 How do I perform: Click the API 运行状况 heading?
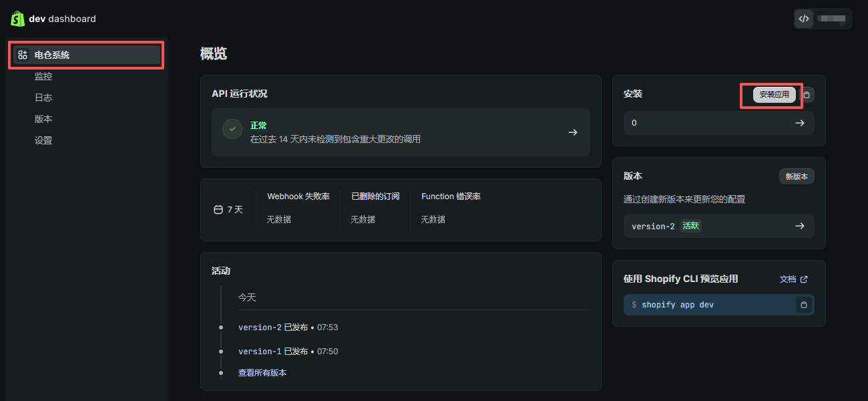(240, 94)
